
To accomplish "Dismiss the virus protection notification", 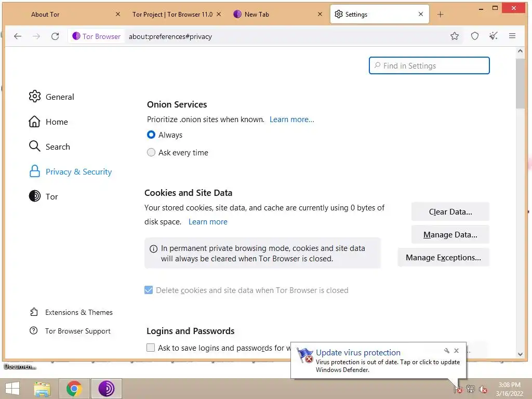I will pyautogui.click(x=456, y=351).
